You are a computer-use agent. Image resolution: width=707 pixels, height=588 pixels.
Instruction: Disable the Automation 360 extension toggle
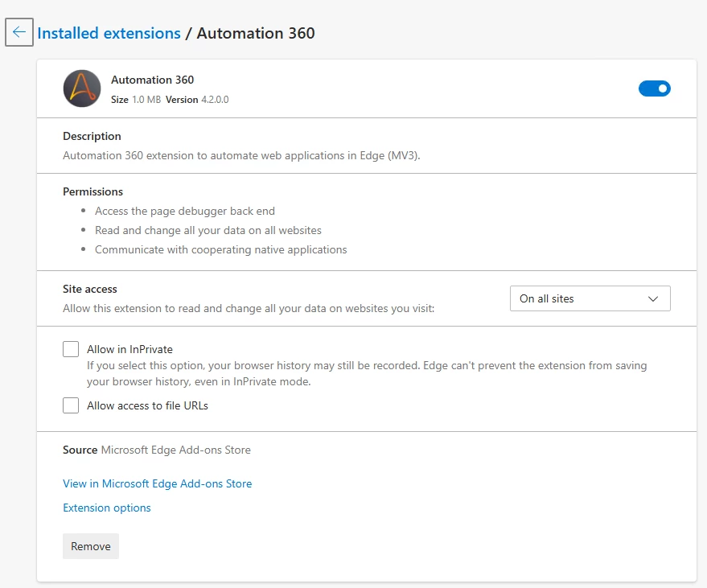[x=654, y=88]
